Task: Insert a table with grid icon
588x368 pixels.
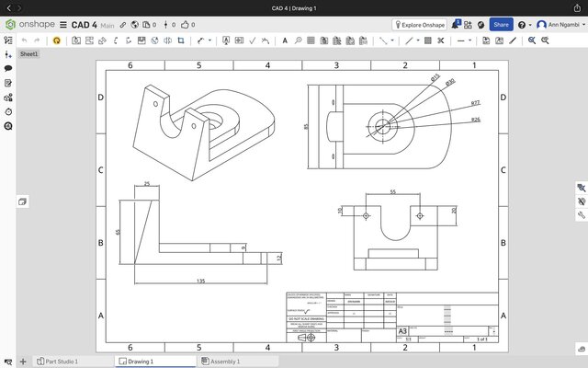Action: (311, 40)
